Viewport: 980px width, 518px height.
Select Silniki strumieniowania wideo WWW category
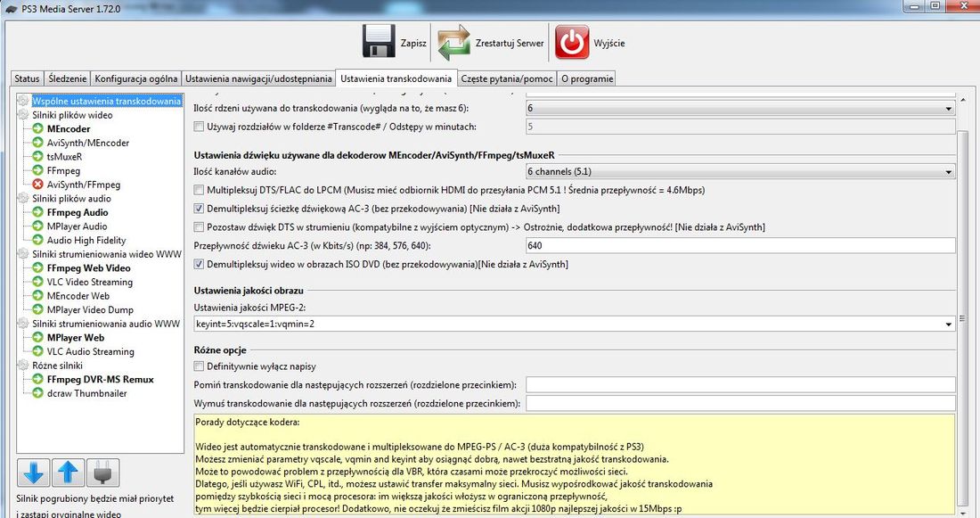tap(107, 254)
